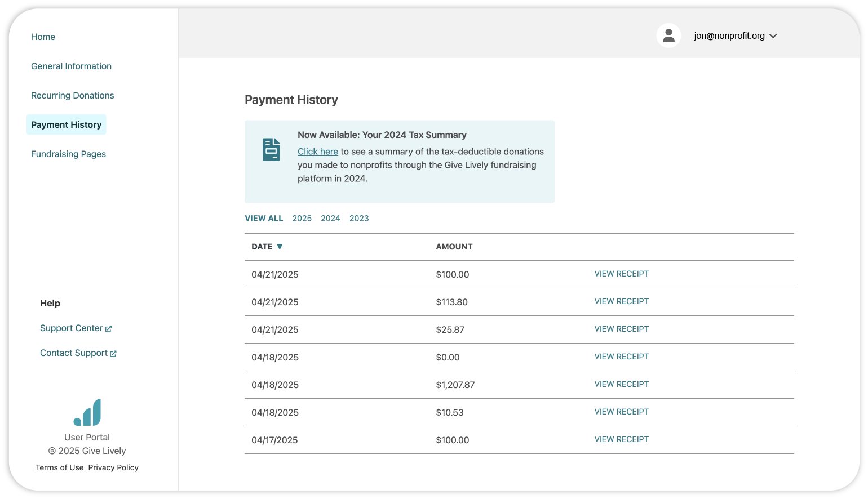This screenshot has height=499, width=868.
Task: Filter payments by year 2024
Action: click(x=330, y=218)
